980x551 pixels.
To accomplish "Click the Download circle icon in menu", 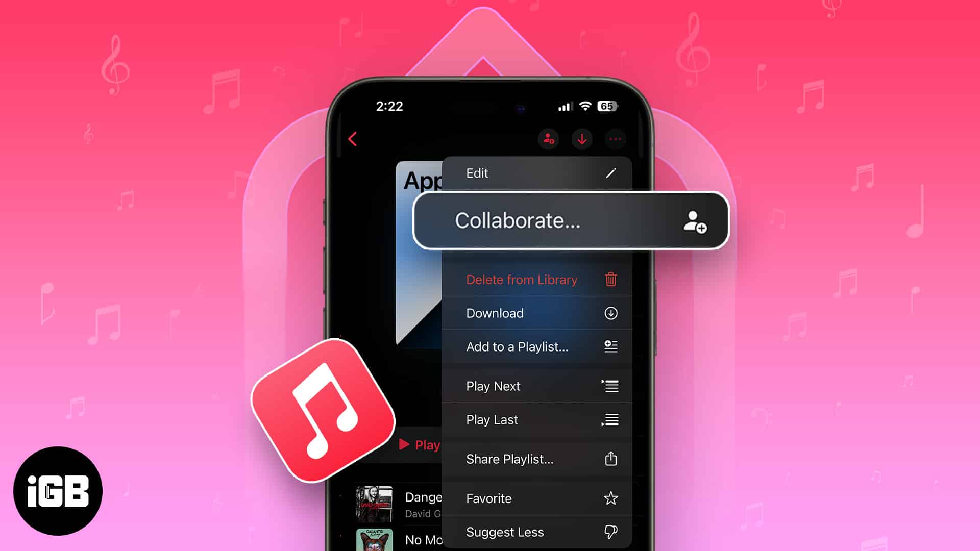I will (609, 313).
